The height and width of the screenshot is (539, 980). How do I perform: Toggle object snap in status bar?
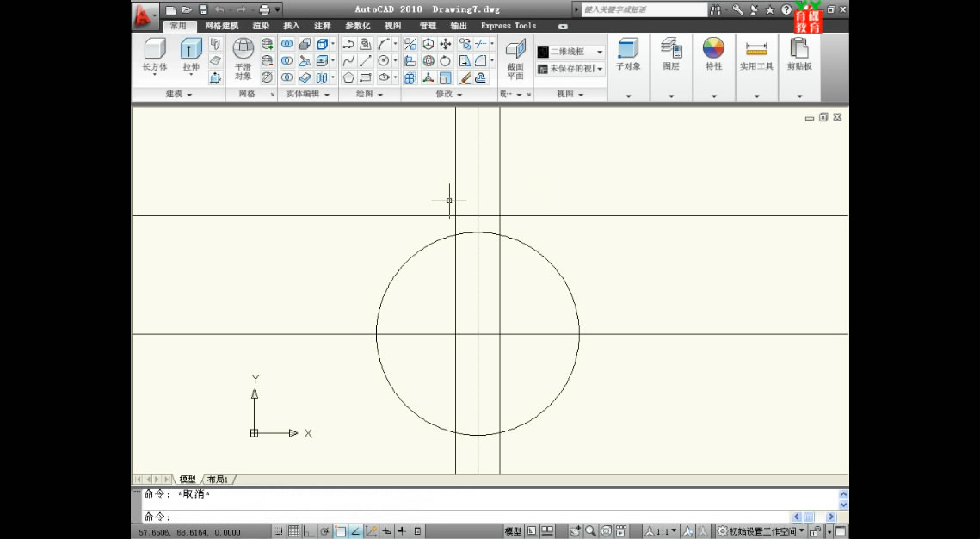[x=340, y=531]
